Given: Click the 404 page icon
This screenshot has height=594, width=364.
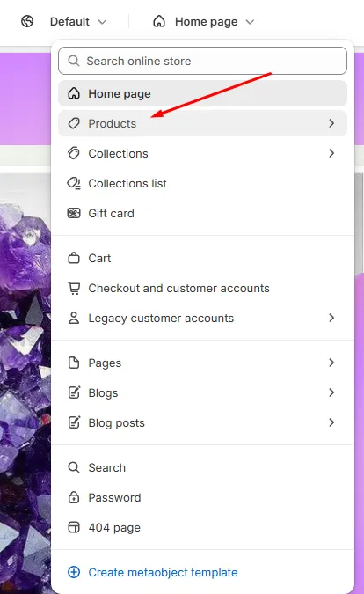Looking at the screenshot, I should click(x=74, y=527).
